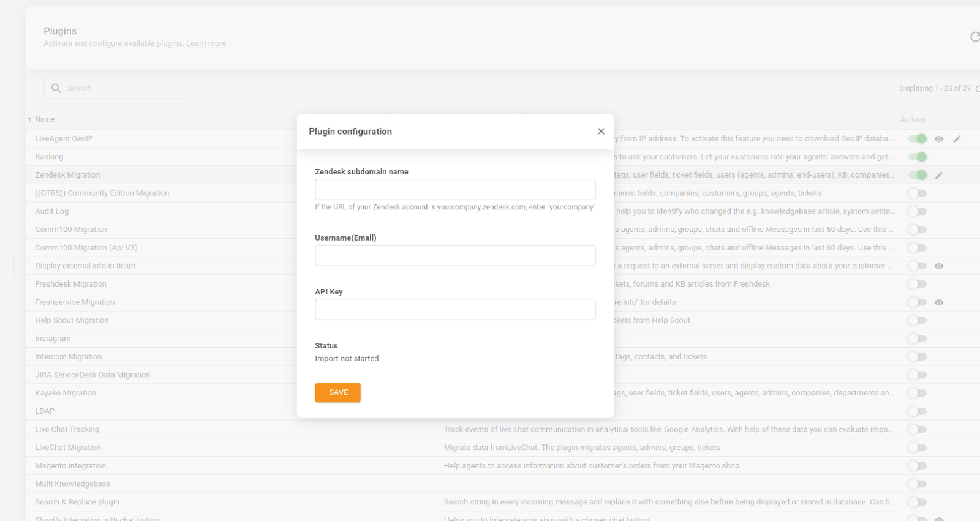The width and height of the screenshot is (980, 521).
Task: Enable Display external info in ticket toggle
Action: [x=918, y=266]
